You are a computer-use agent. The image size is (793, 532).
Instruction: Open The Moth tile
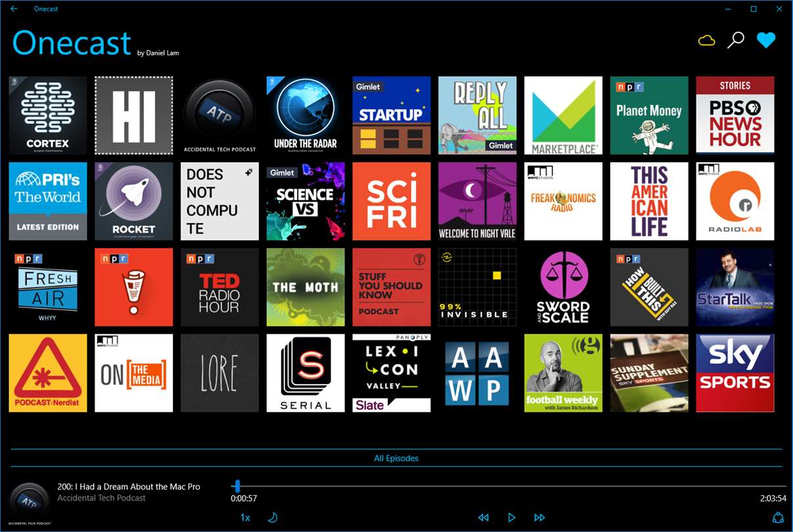(306, 287)
